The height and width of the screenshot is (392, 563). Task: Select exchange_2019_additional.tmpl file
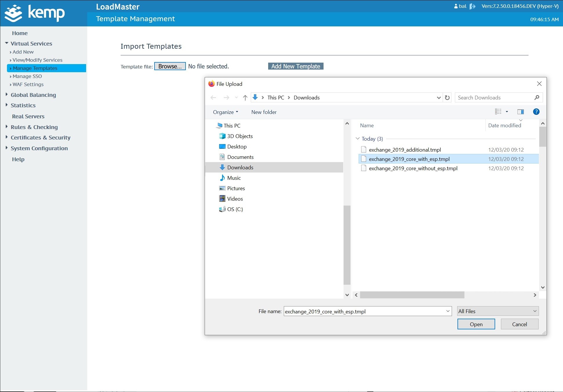[x=405, y=150]
